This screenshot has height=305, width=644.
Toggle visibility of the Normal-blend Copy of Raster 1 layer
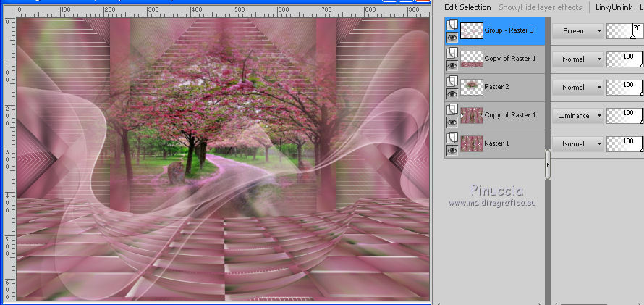pyautogui.click(x=452, y=66)
